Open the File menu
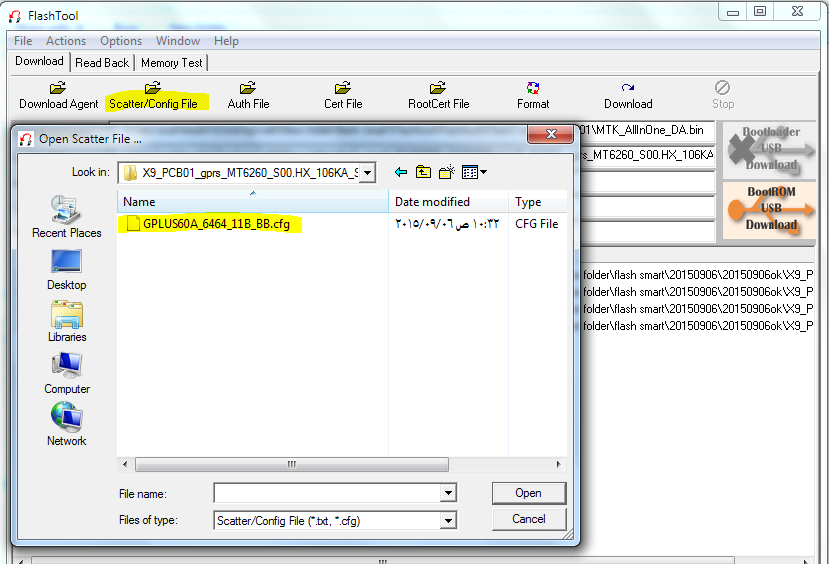Image resolution: width=829 pixels, height=564 pixels. pos(23,41)
